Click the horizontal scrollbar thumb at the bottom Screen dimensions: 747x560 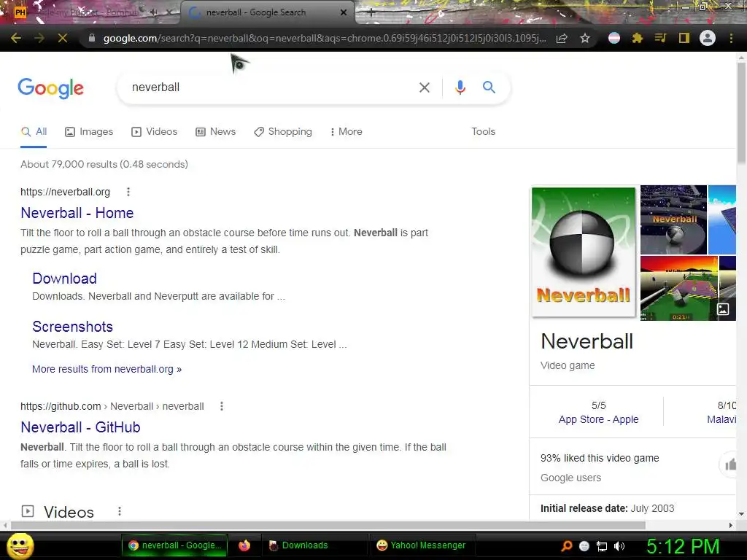(x=328, y=525)
